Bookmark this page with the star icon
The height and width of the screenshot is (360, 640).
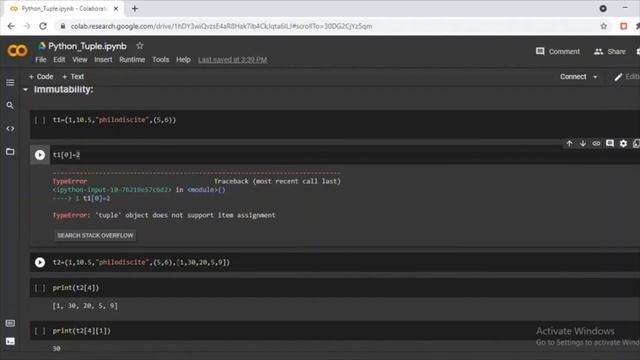click(604, 26)
